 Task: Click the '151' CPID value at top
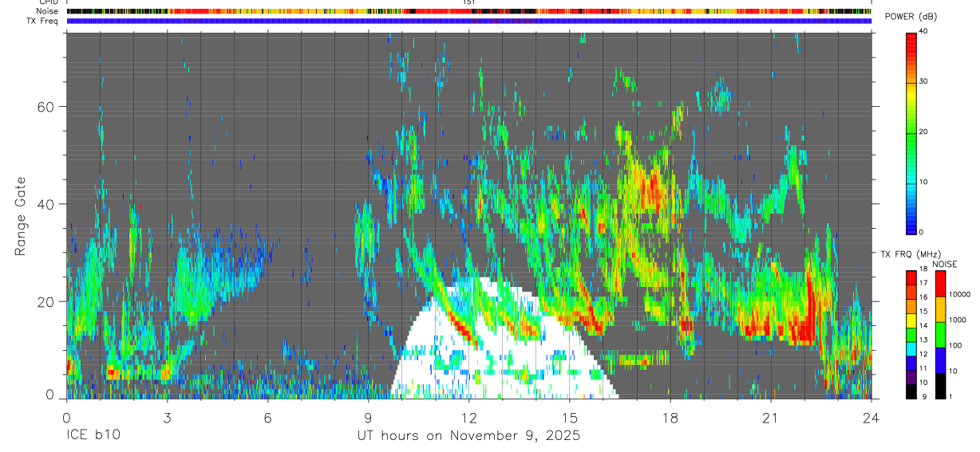[x=469, y=2]
